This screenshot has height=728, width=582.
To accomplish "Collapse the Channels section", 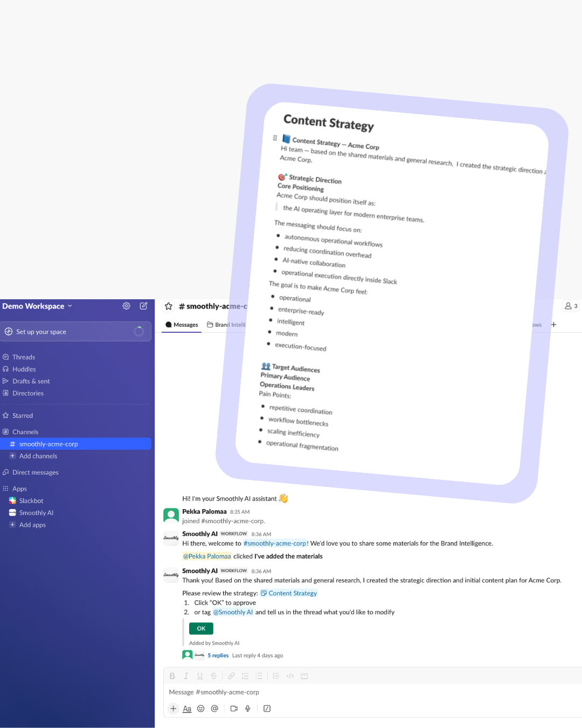I will point(25,432).
